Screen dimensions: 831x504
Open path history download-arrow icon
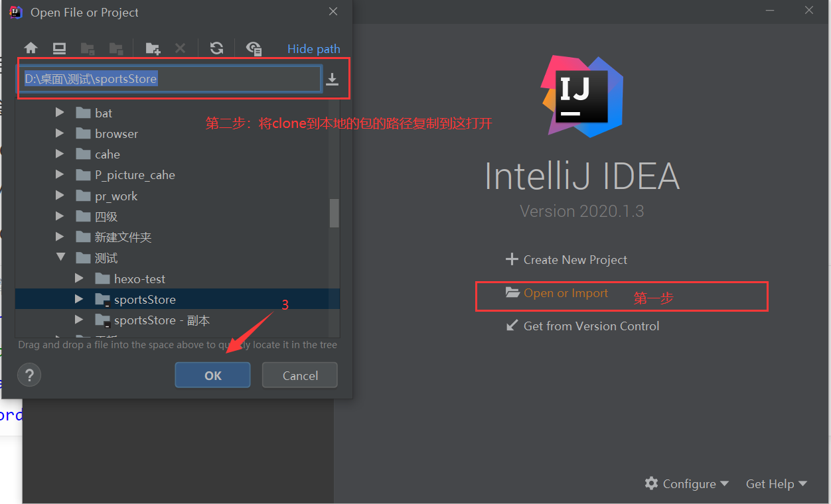tap(333, 80)
